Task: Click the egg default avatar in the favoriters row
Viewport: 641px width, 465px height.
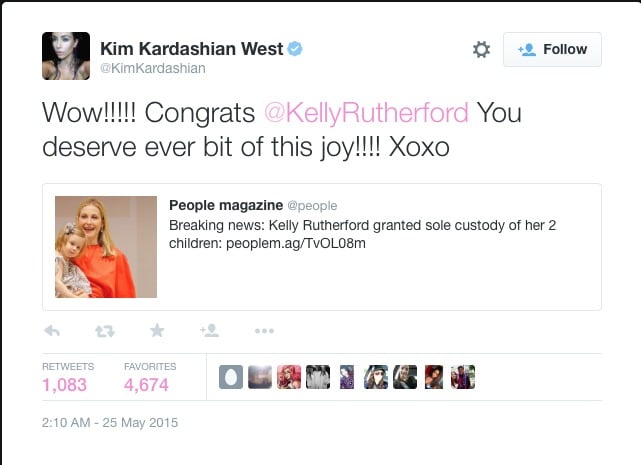Action: pos(231,377)
